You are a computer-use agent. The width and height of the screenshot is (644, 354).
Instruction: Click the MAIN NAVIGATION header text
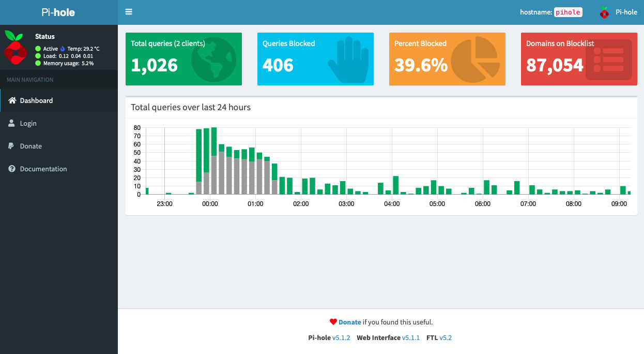30,80
